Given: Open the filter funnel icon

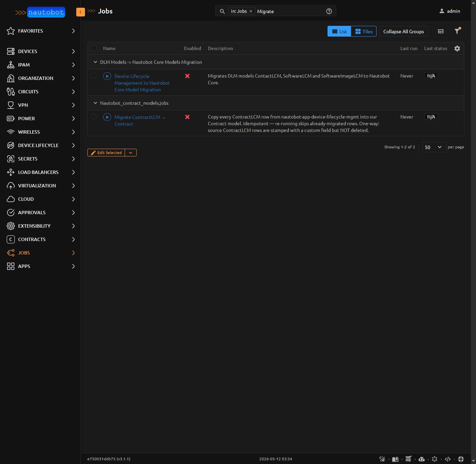Looking at the screenshot, I should click(x=457, y=31).
